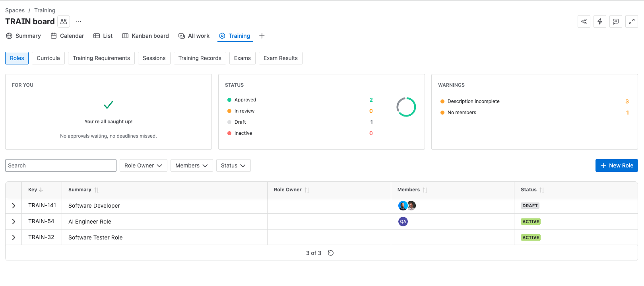Add a new view with plus icon
The image size is (644, 286).
point(262,36)
